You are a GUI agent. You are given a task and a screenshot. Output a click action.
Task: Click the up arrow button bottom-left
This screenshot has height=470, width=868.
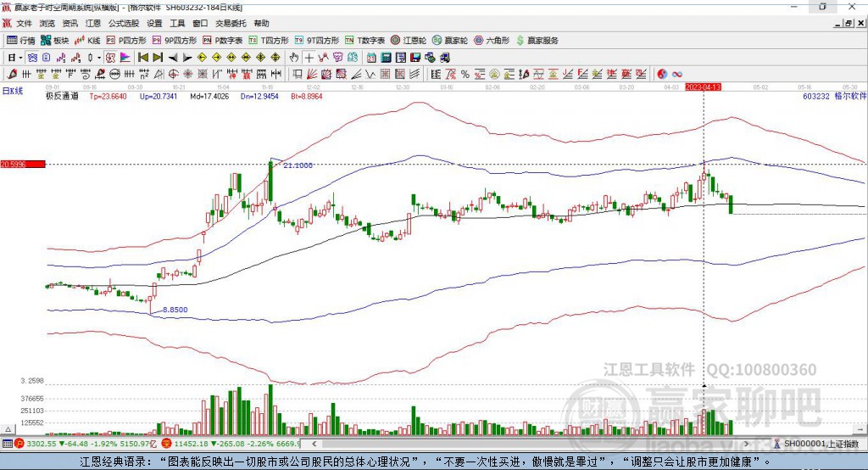[x=8, y=429]
